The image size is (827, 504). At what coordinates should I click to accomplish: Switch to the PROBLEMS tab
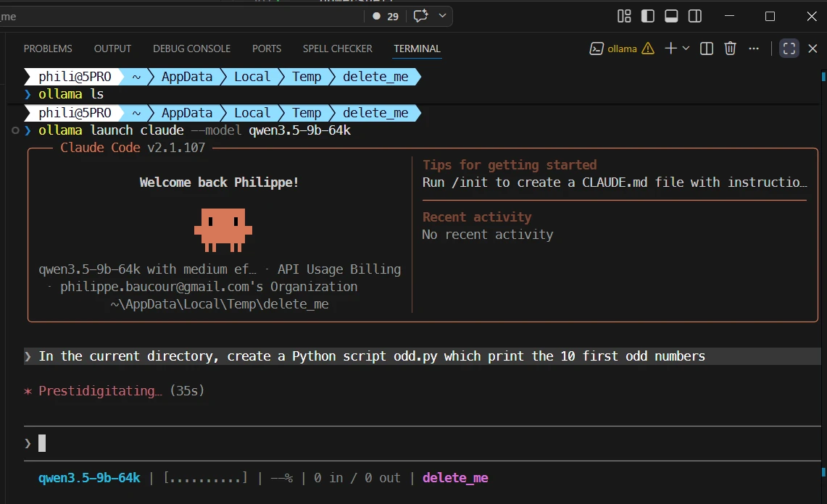click(x=48, y=49)
